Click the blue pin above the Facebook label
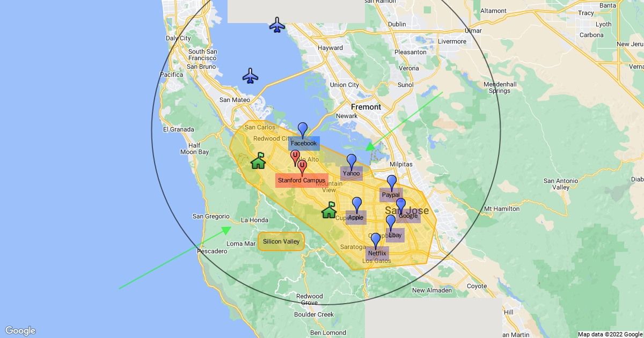 303,129
